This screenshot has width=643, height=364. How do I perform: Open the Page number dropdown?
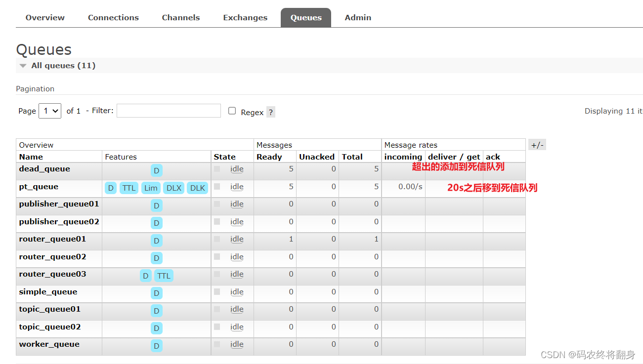[49, 111]
